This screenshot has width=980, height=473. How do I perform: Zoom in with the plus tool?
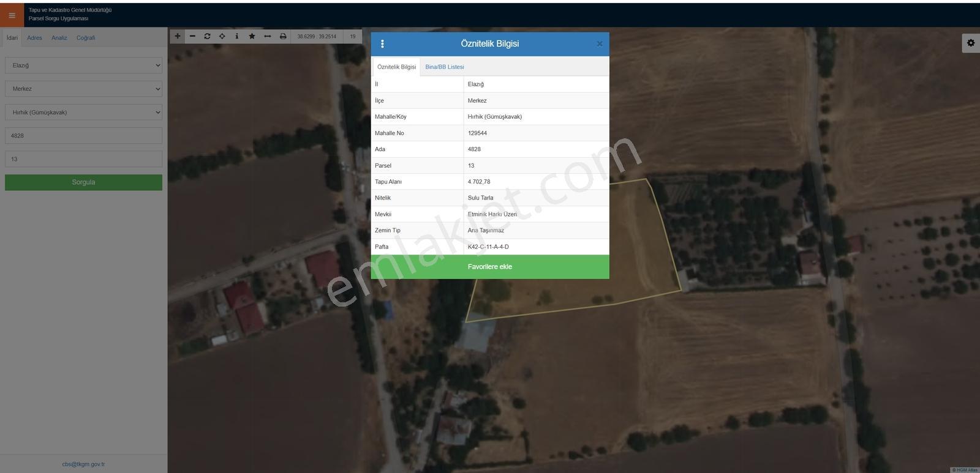pos(178,36)
